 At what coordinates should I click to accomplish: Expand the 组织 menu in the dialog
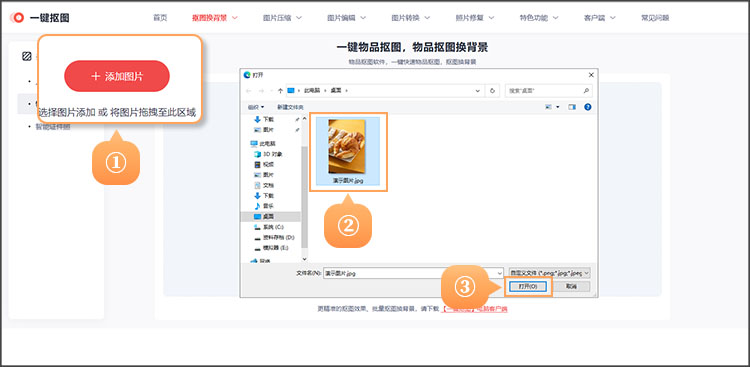click(x=255, y=107)
